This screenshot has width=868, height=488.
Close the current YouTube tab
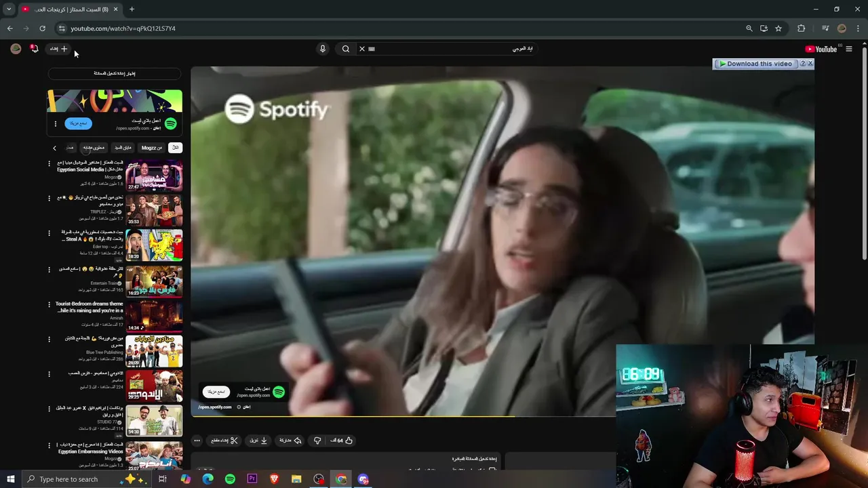[x=115, y=9]
